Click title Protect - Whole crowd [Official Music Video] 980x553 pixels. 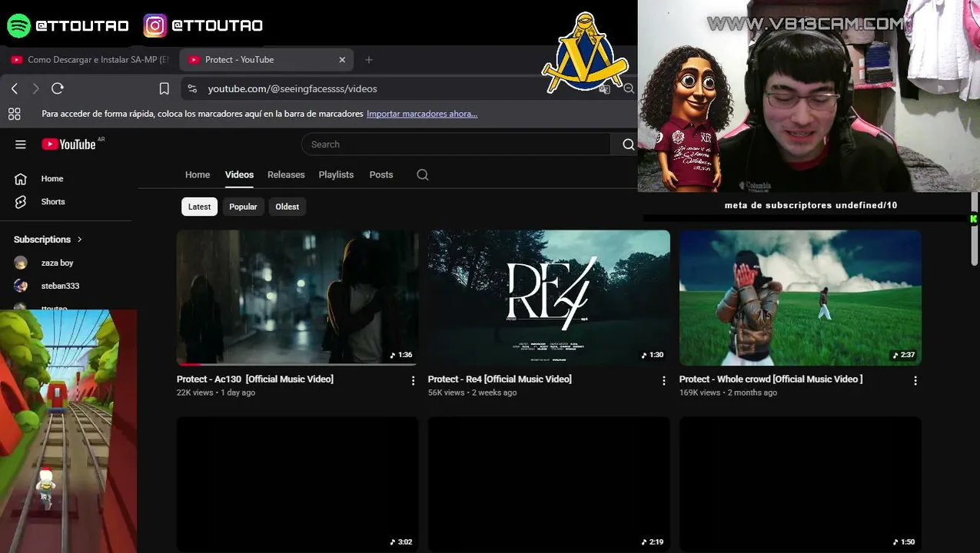coord(771,379)
